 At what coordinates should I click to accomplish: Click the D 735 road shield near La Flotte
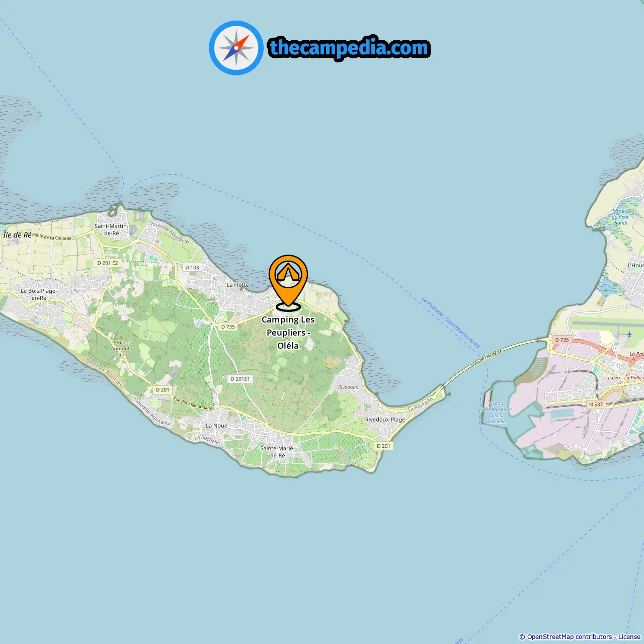[x=228, y=327]
